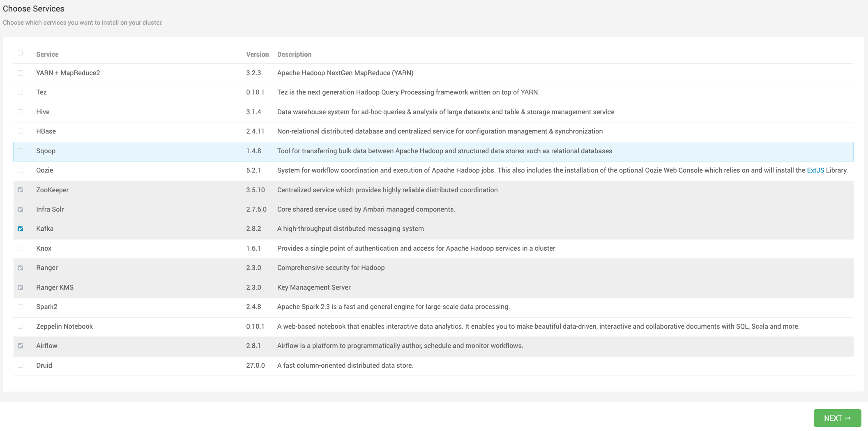
Task: Click the HBase version 2.4.11
Action: [255, 131]
